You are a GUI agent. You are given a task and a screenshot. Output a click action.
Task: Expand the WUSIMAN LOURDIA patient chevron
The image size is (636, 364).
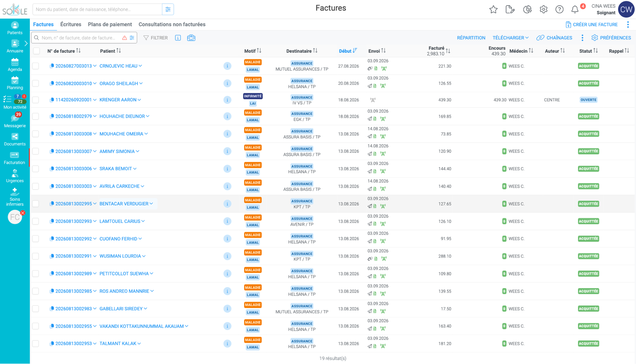point(144,256)
